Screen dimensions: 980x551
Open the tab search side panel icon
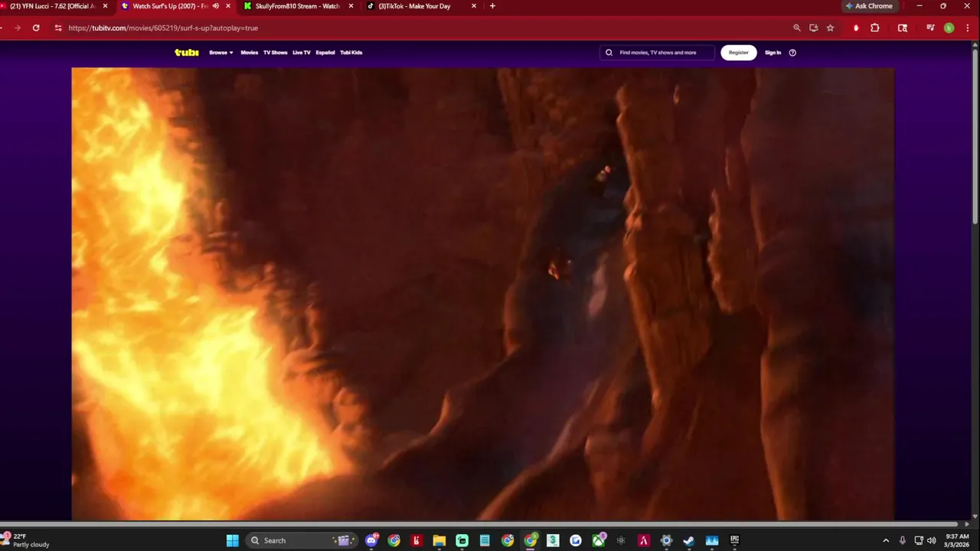tap(903, 28)
